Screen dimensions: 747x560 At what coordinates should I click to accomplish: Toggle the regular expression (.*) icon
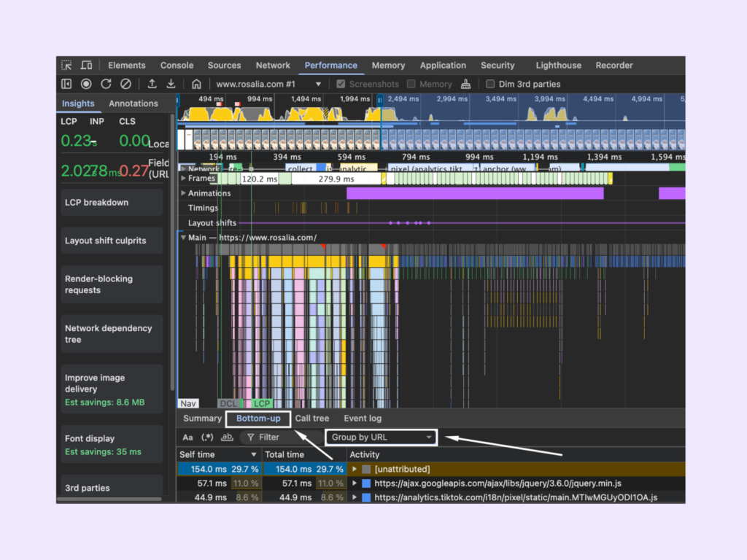point(207,437)
